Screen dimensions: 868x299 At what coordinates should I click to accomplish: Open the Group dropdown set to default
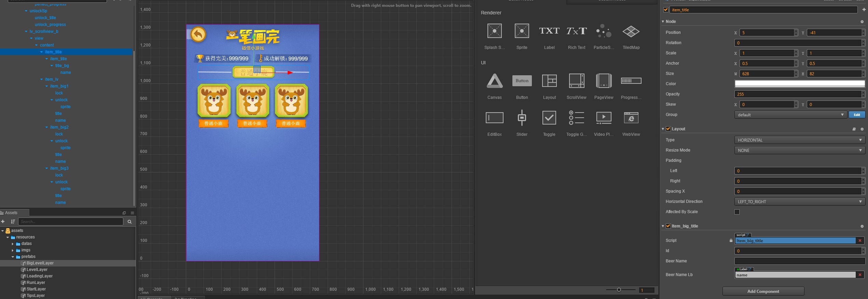[790, 115]
